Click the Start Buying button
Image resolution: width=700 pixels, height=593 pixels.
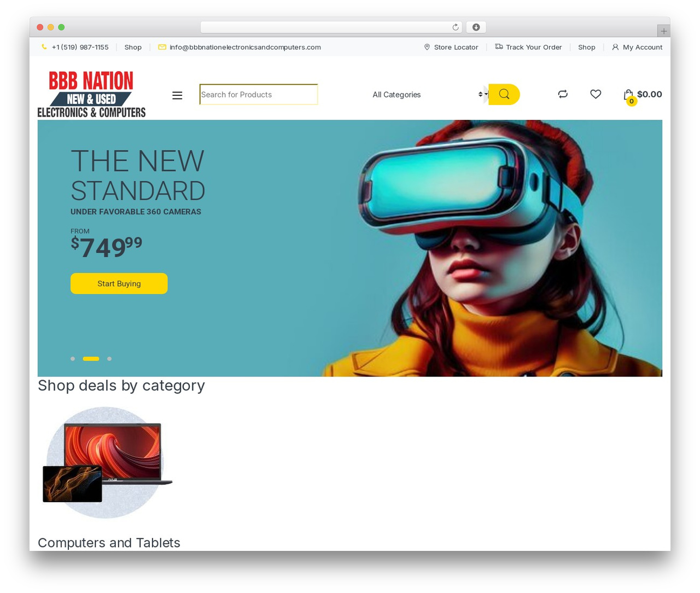click(x=119, y=283)
